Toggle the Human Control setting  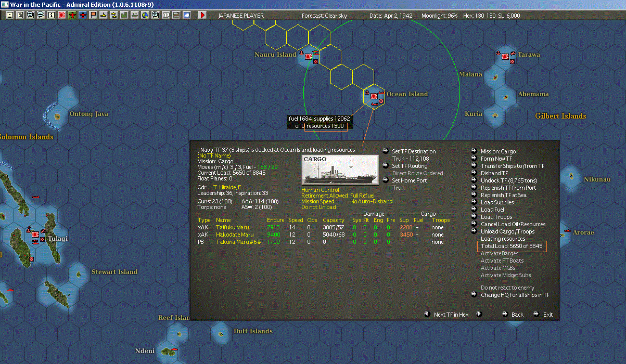click(320, 190)
